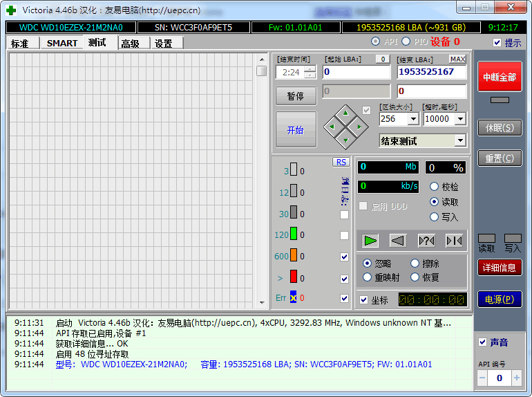The width and height of the screenshot is (532, 397).
Task: Open the timeout 10000 dropdown
Action: (460, 119)
